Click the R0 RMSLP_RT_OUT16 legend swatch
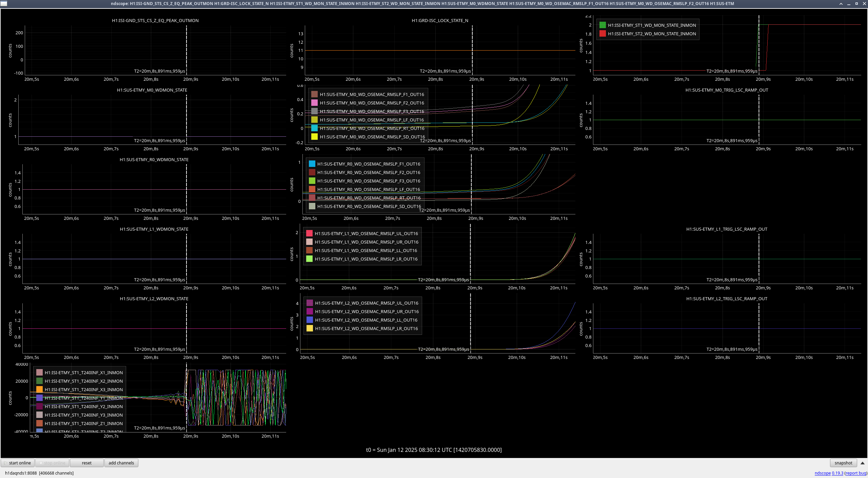This screenshot has width=868, height=478. [x=312, y=198]
